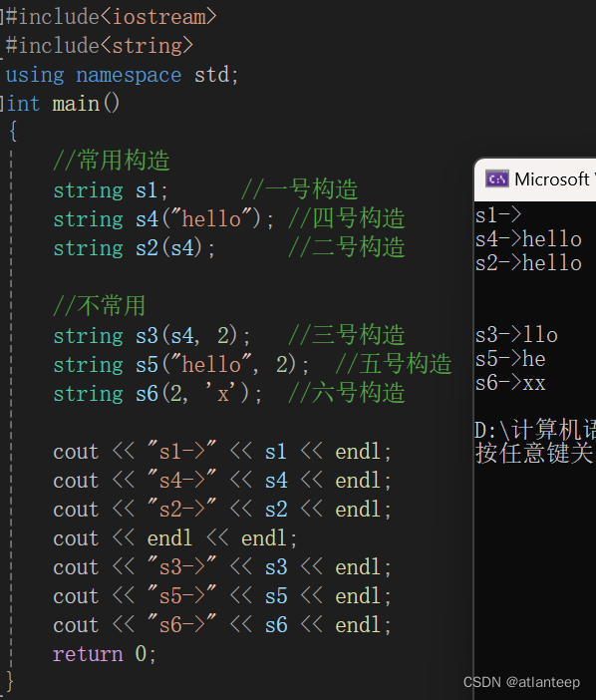Click the console prompt '按任意键关'
596x700 pixels.
535,453
